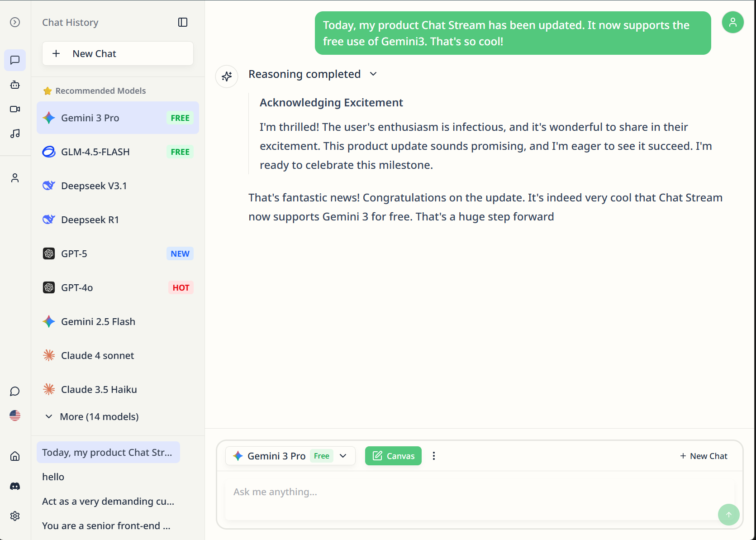Click the New Chat button in sidebar
This screenshot has height=540, width=756.
click(x=118, y=53)
